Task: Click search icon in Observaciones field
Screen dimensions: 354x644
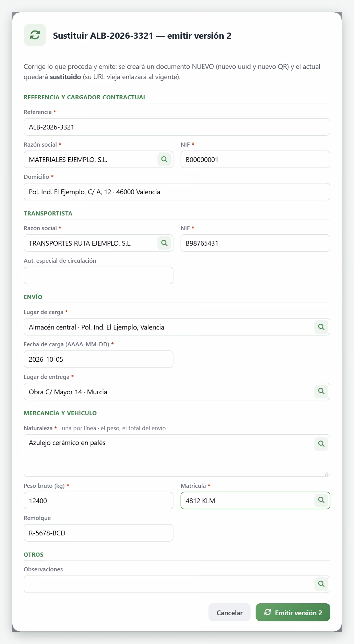Action: click(321, 584)
